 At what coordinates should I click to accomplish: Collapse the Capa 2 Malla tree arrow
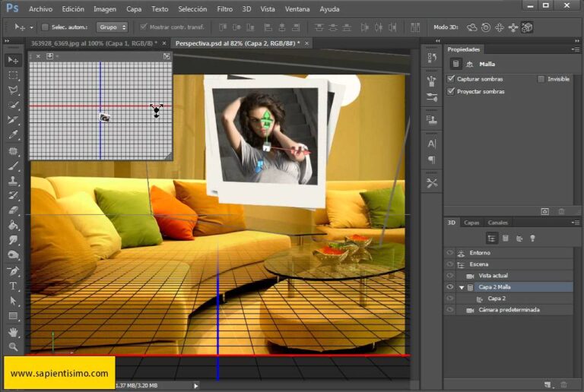tap(462, 287)
